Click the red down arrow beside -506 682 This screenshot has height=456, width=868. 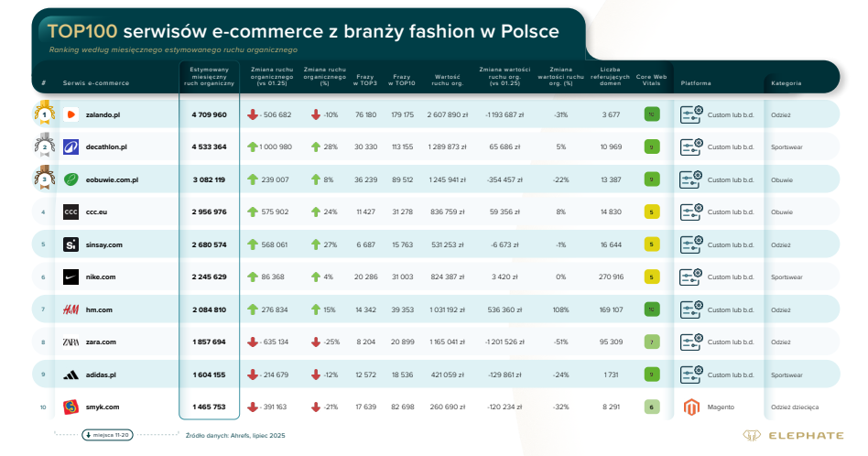pos(253,114)
